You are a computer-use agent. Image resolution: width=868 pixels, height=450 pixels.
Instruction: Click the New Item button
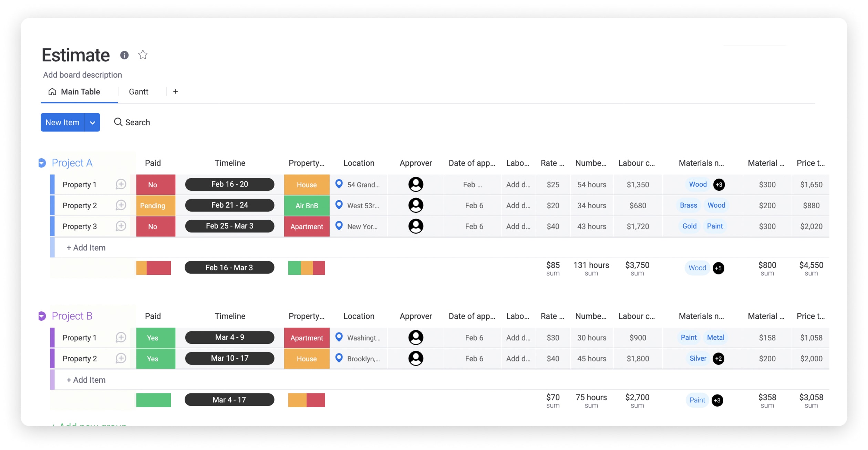coord(62,122)
